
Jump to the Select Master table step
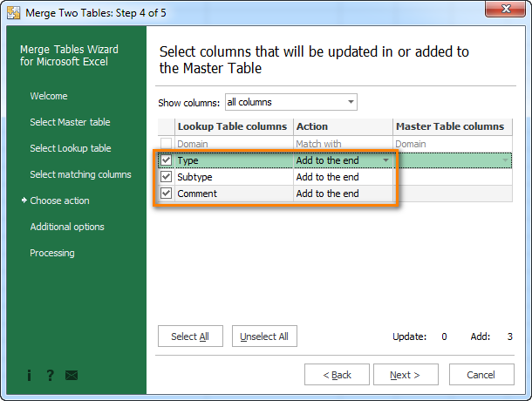point(70,122)
